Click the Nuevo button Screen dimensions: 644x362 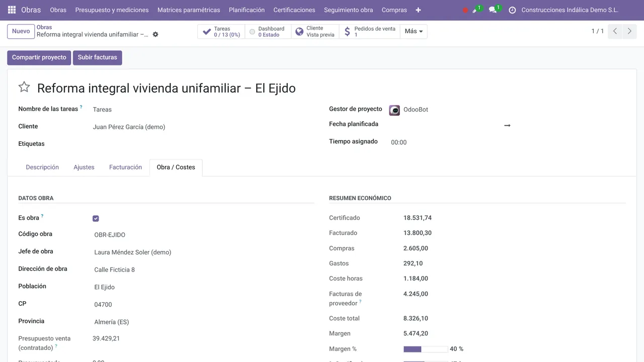21,32
